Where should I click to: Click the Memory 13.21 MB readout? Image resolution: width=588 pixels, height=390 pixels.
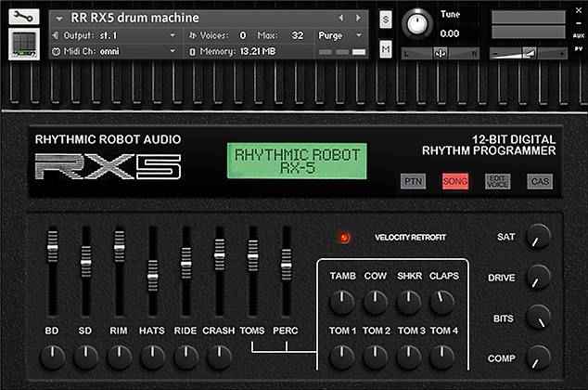coord(233,51)
